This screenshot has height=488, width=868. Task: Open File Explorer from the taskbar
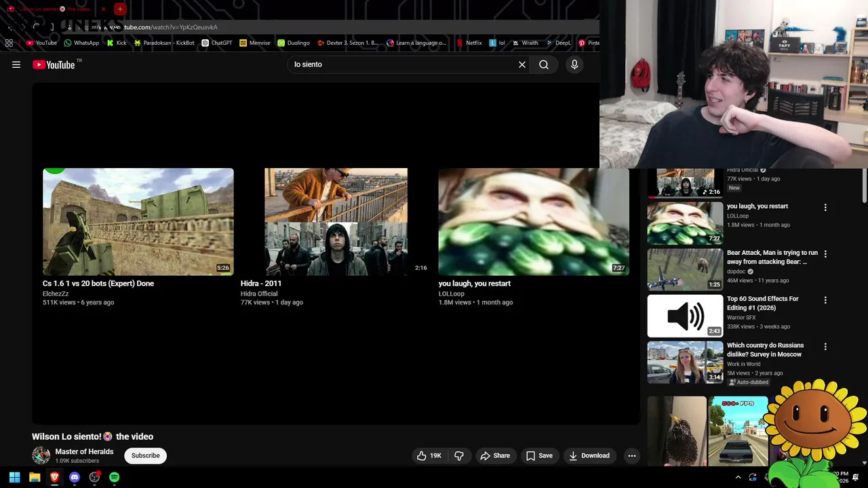pyautogui.click(x=35, y=477)
